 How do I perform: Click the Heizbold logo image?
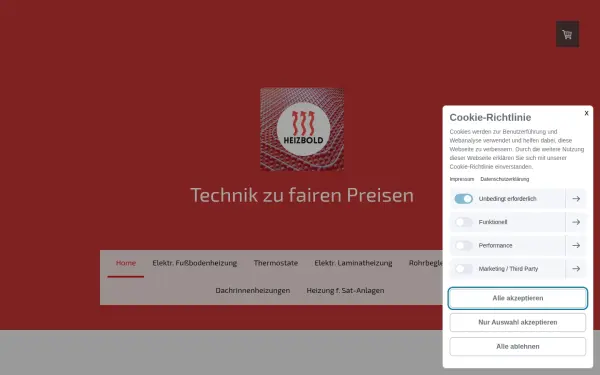point(302,129)
